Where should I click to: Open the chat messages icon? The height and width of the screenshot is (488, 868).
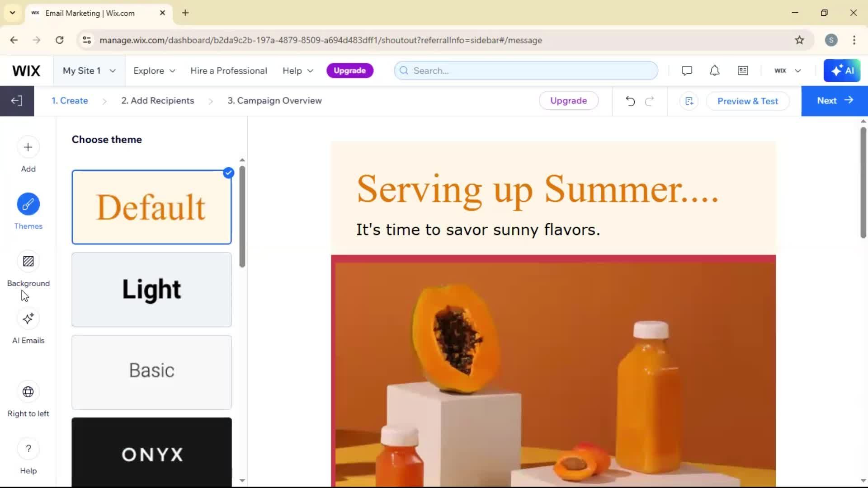pos(687,70)
